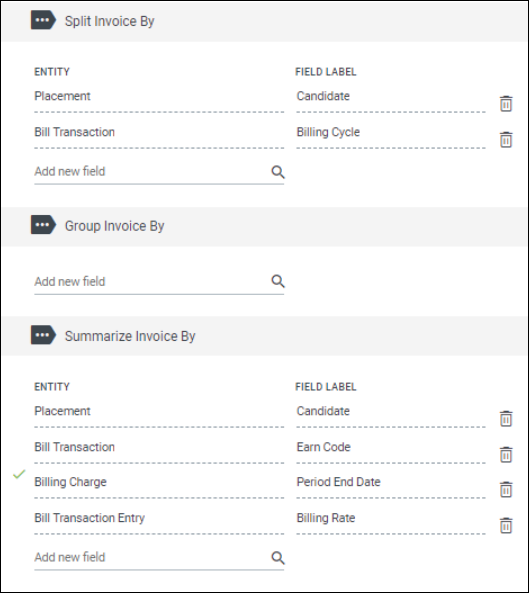
Task: Click search icon in Split Invoice add field
Action: [278, 172]
